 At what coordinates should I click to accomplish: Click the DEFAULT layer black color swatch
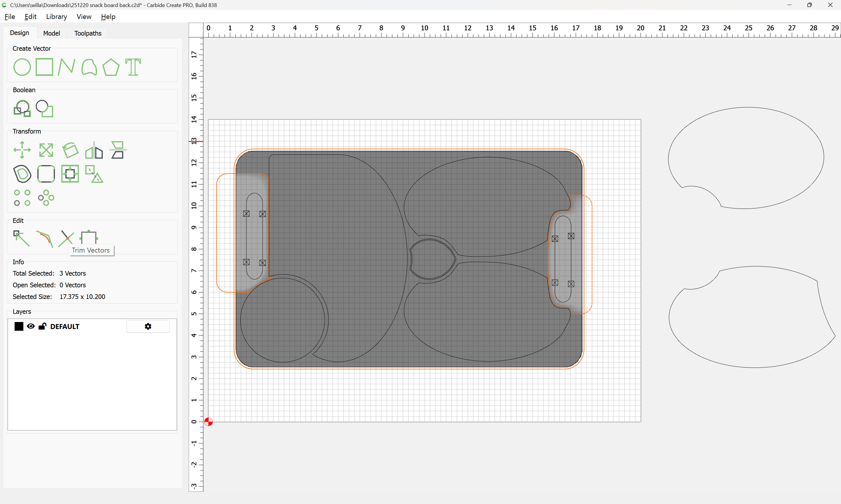pyautogui.click(x=19, y=326)
